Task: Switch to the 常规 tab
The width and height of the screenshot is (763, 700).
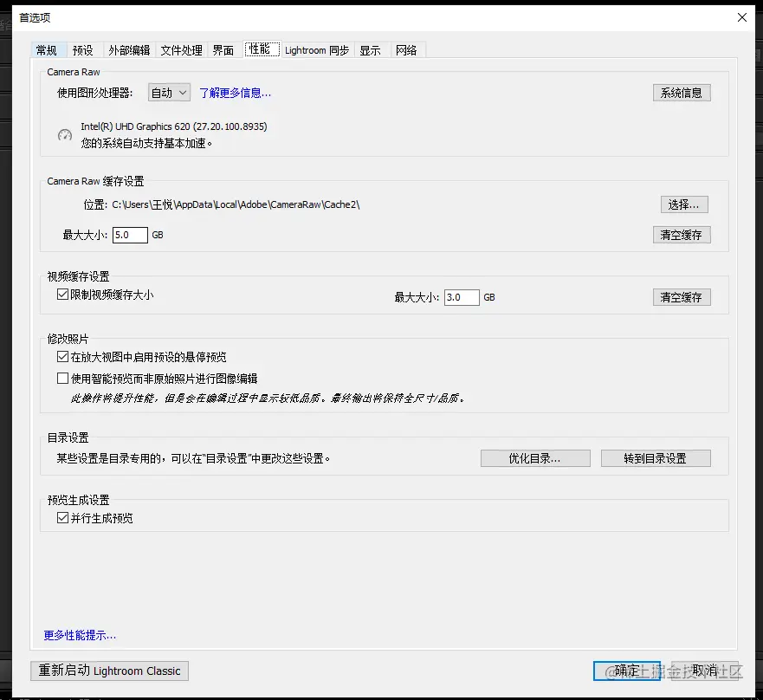Action: [x=47, y=50]
